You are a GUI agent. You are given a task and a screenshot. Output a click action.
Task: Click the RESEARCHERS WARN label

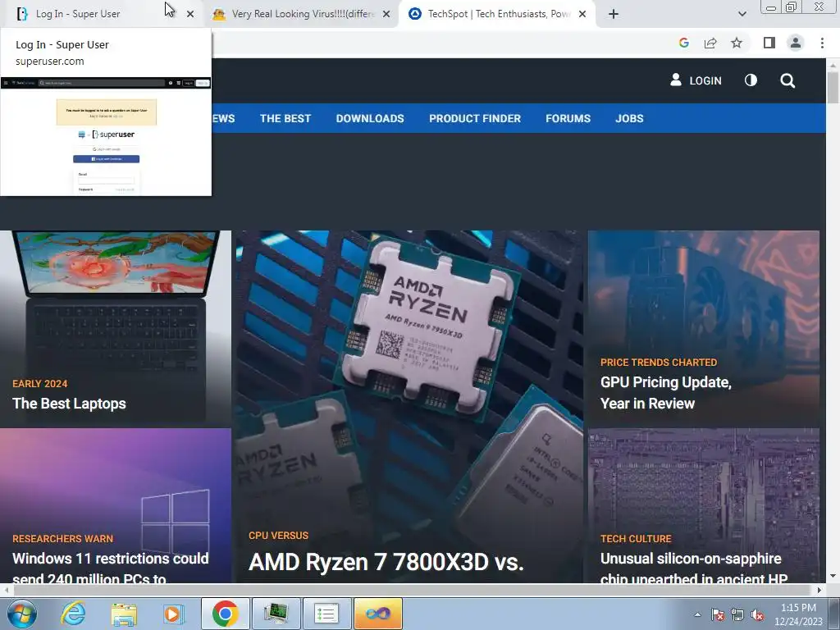[62, 538]
